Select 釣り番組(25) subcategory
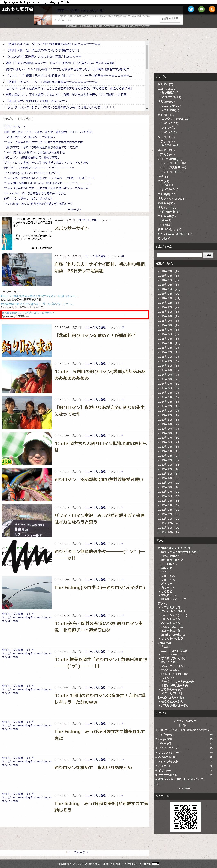The height and width of the screenshot is (868, 217). [170, 93]
